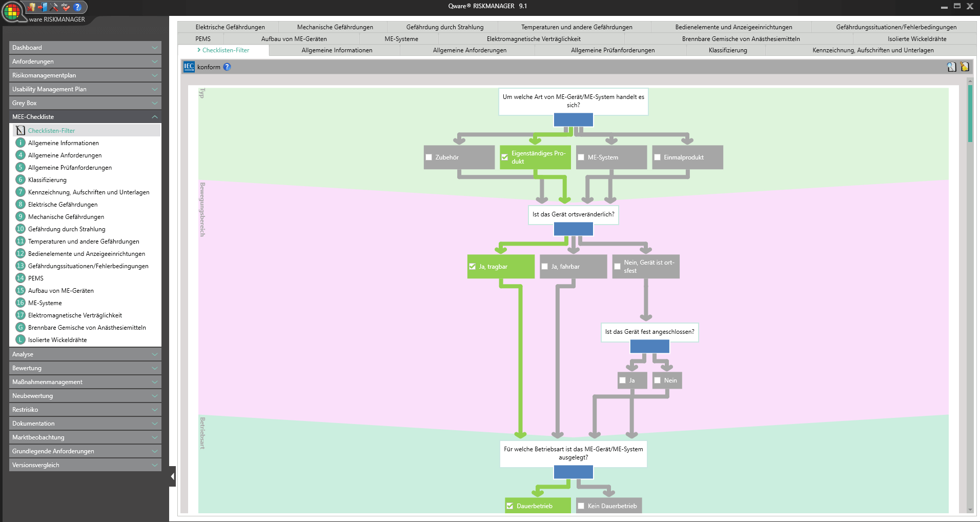Expand the Maßnahmenmanagement section
This screenshot has height=522, width=980.
click(85, 382)
